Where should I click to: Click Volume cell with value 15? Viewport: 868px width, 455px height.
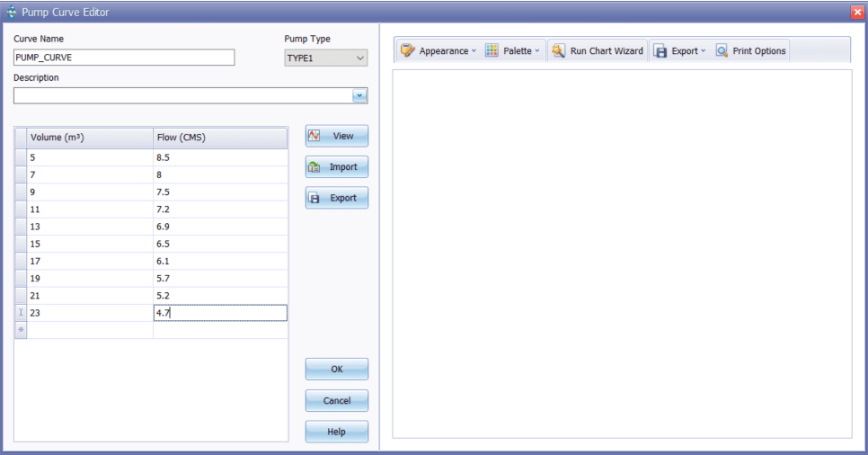[90, 244]
